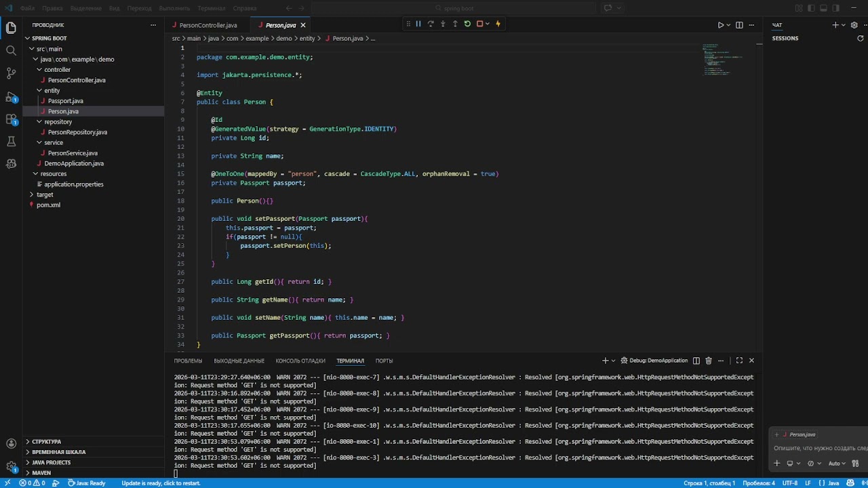Screen dimensions: 868x488
Task: Open Source Control view icon
Action: click(11, 73)
